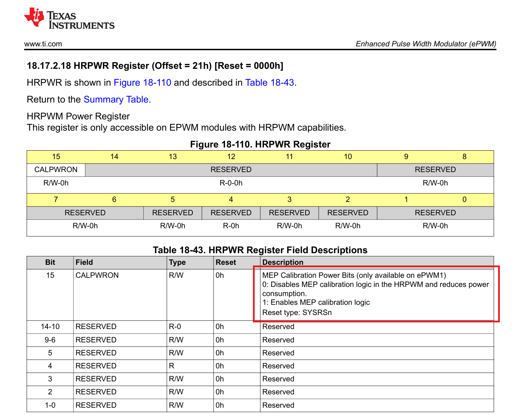Screen dimensions: 522x420
Task: Click the Field column header
Action: pos(84,262)
